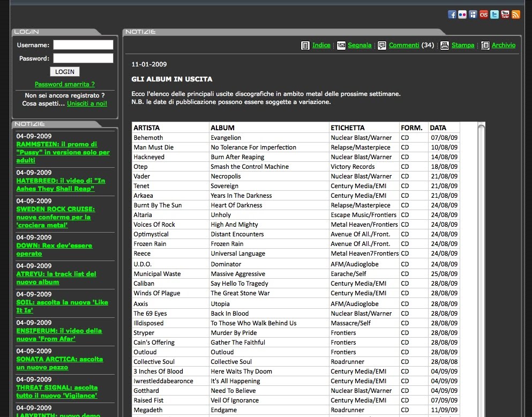The width and height of the screenshot is (532, 417).
Task: Select the 'U.D.O.' artist cell
Action: (x=170, y=264)
